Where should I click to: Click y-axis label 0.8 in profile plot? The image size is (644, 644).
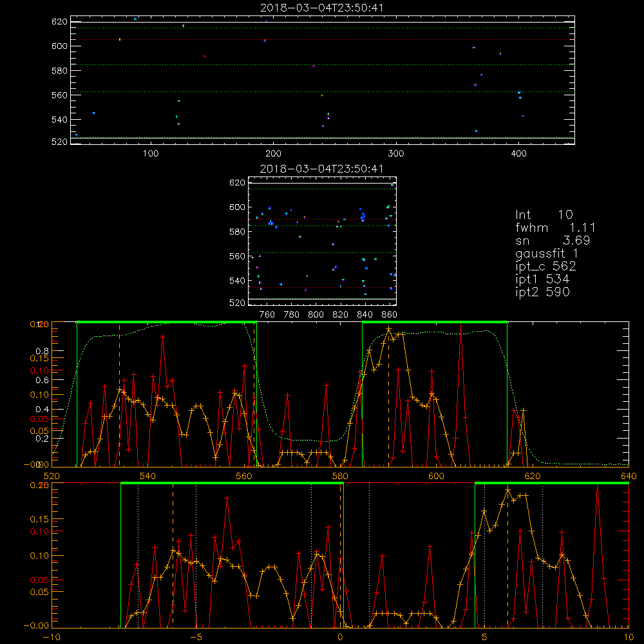43,351
